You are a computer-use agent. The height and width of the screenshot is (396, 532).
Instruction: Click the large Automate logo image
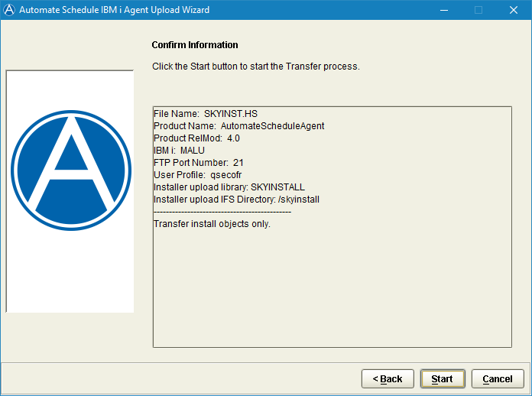pyautogui.click(x=71, y=170)
